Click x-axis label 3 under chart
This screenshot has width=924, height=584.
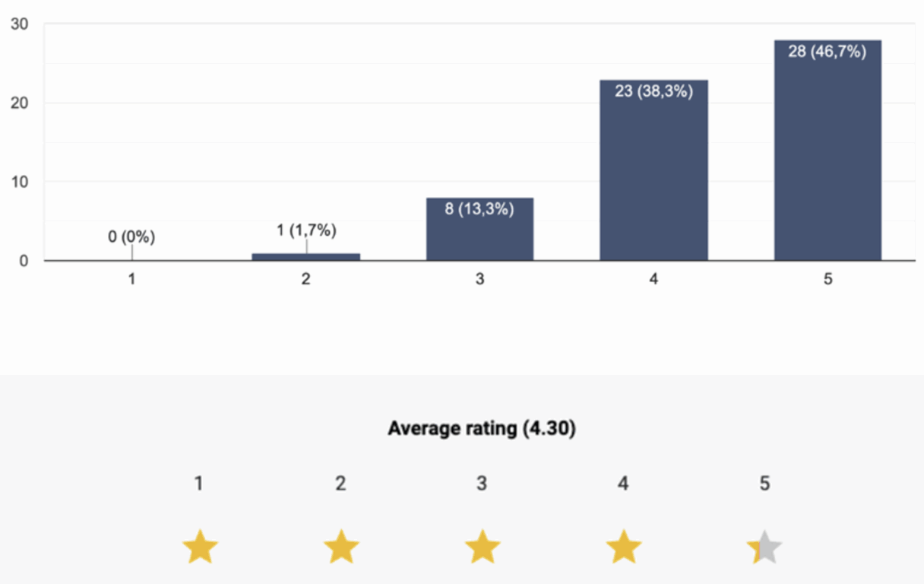(x=479, y=279)
